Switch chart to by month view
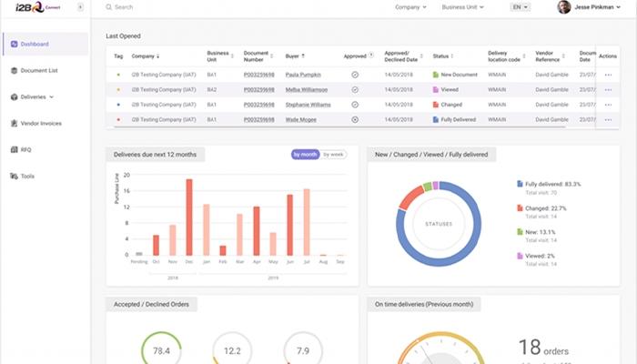This screenshot has height=364, width=637. point(305,155)
